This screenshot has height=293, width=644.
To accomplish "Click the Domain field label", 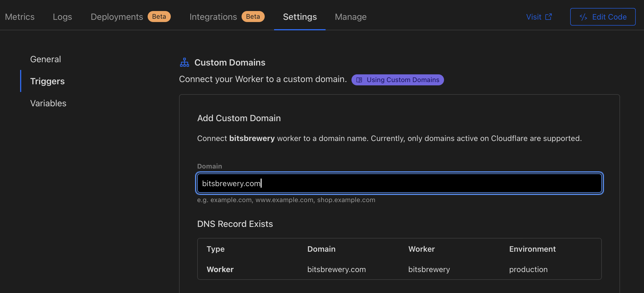I will pyautogui.click(x=209, y=166).
